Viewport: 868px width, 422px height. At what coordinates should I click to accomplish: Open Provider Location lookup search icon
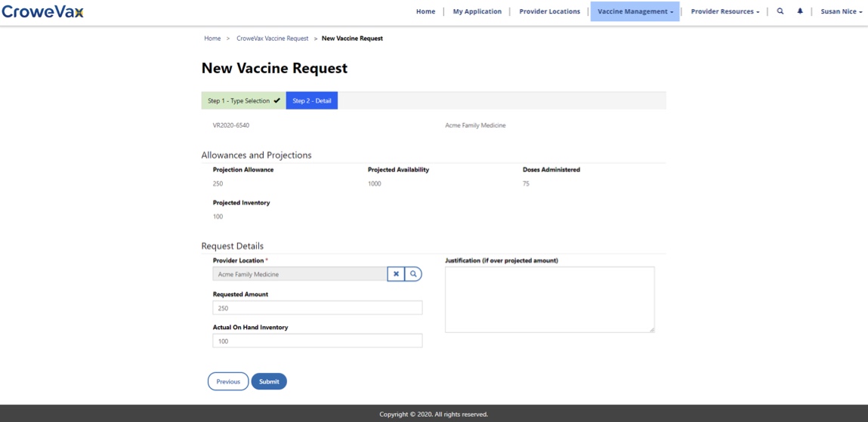tap(413, 274)
